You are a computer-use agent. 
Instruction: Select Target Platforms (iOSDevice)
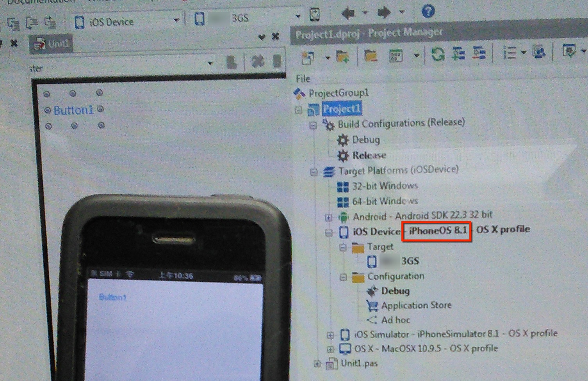398,170
